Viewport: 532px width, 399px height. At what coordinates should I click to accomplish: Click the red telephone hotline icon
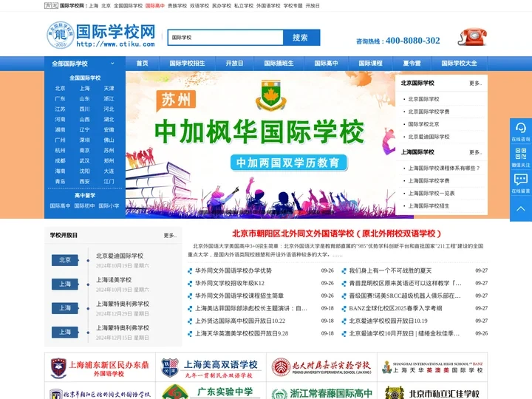point(473,37)
